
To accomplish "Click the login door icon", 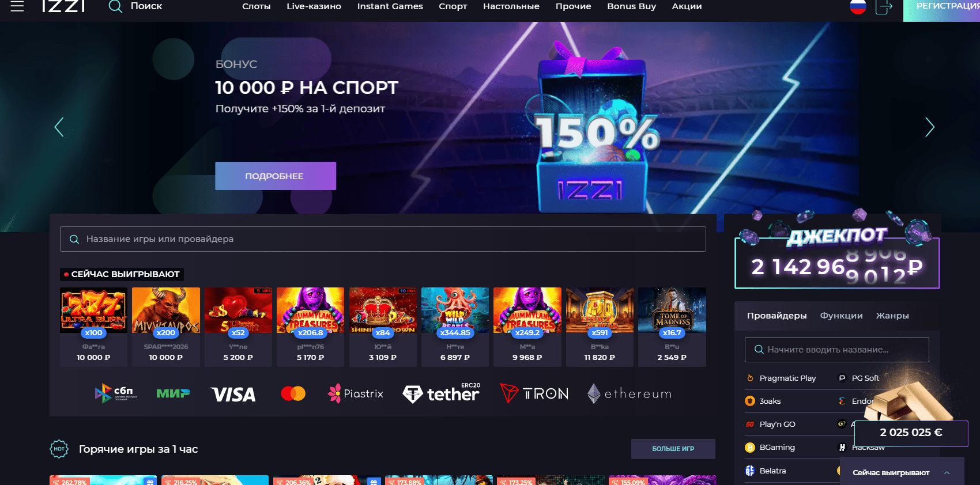I will click(x=884, y=6).
